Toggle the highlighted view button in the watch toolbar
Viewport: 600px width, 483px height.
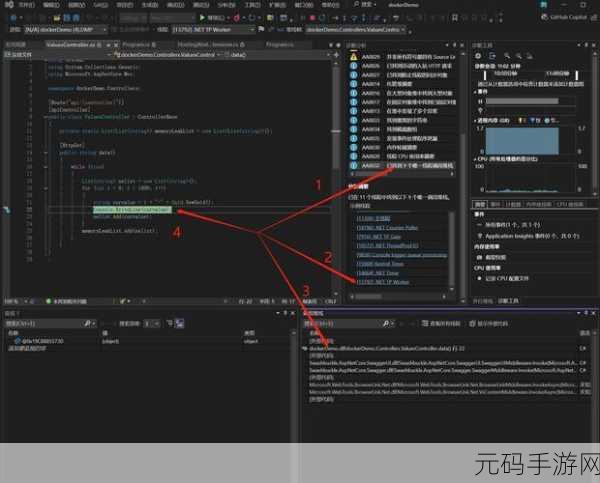pos(179,324)
